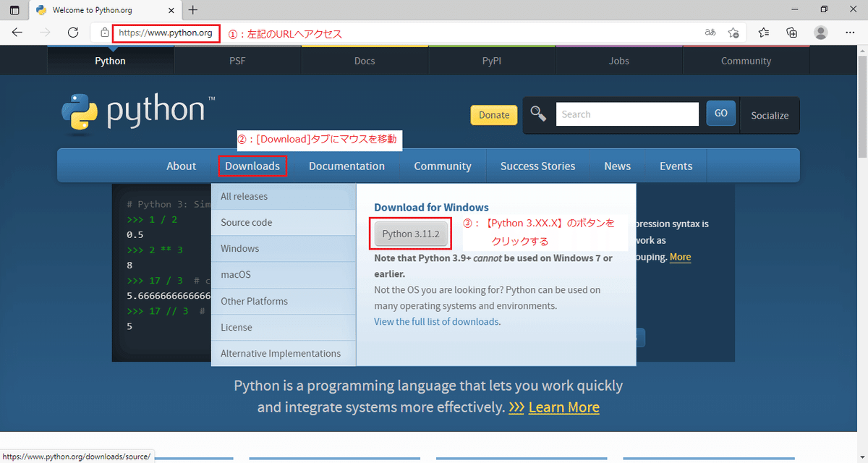
Task: Open the tab actions icon at top-left
Action: [14, 10]
